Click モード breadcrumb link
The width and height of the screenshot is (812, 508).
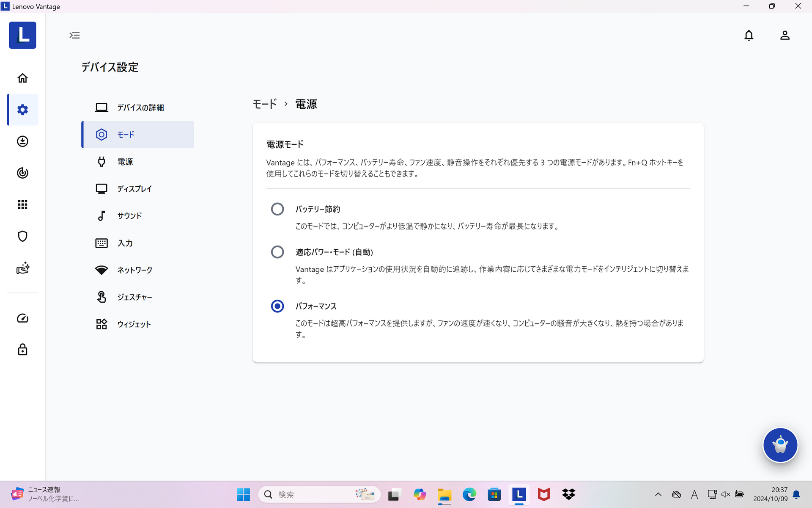click(265, 104)
